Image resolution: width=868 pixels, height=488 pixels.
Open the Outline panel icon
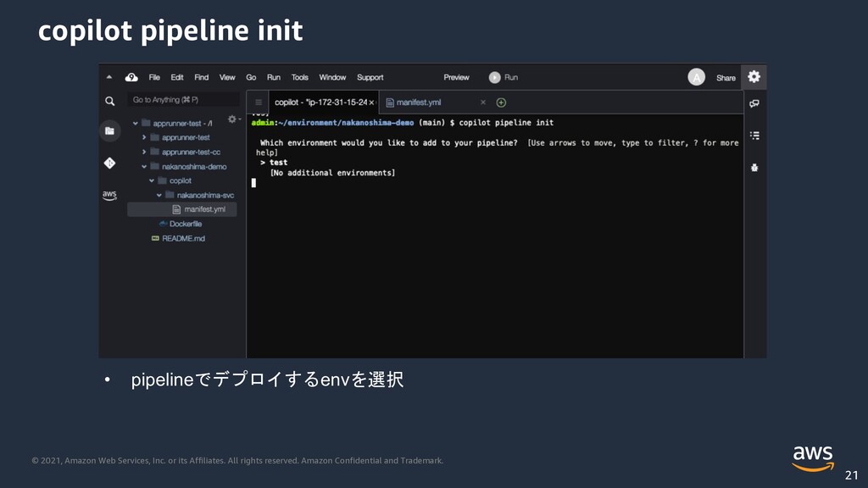(x=754, y=135)
